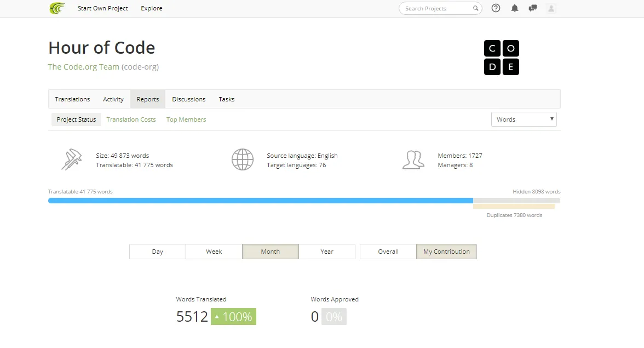Viewport: 644px width, 348px height.
Task: Click the beige duplicates bar segment
Action: (514, 206)
